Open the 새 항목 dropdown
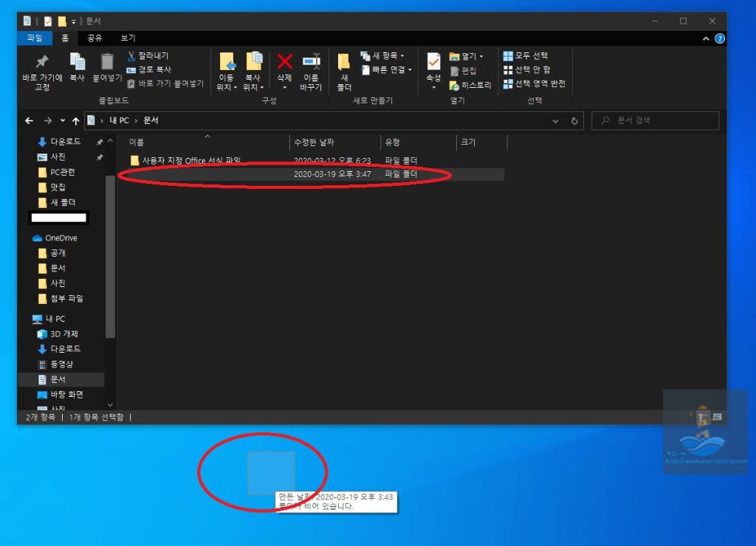Viewport: 756px width, 546px height. point(383,56)
